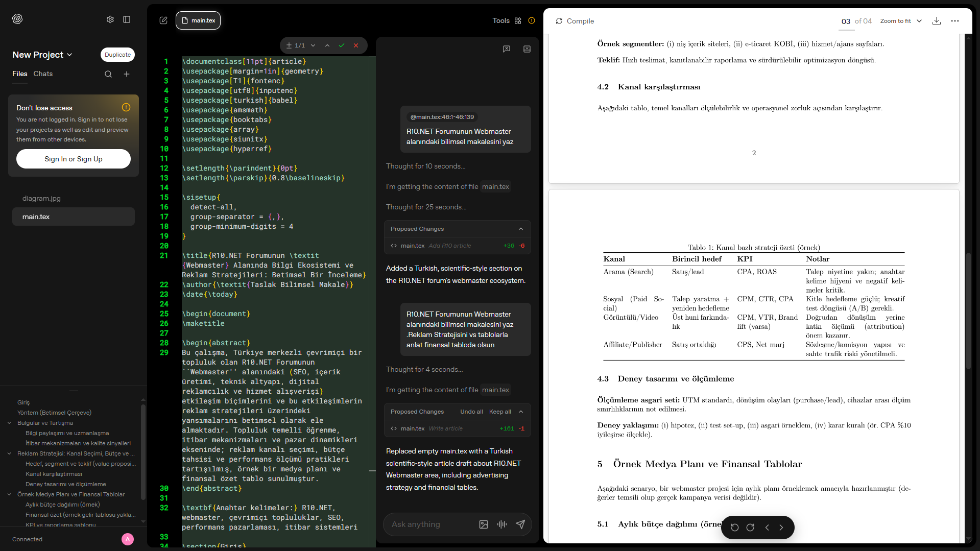Open main.tex Write article change
This screenshot has height=551, width=980.
(458, 428)
